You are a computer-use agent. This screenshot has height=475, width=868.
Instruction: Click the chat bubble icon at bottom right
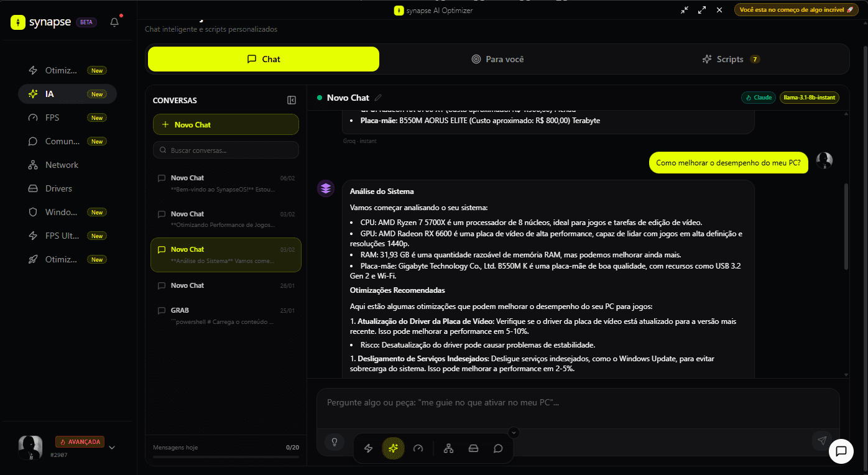coord(841,452)
